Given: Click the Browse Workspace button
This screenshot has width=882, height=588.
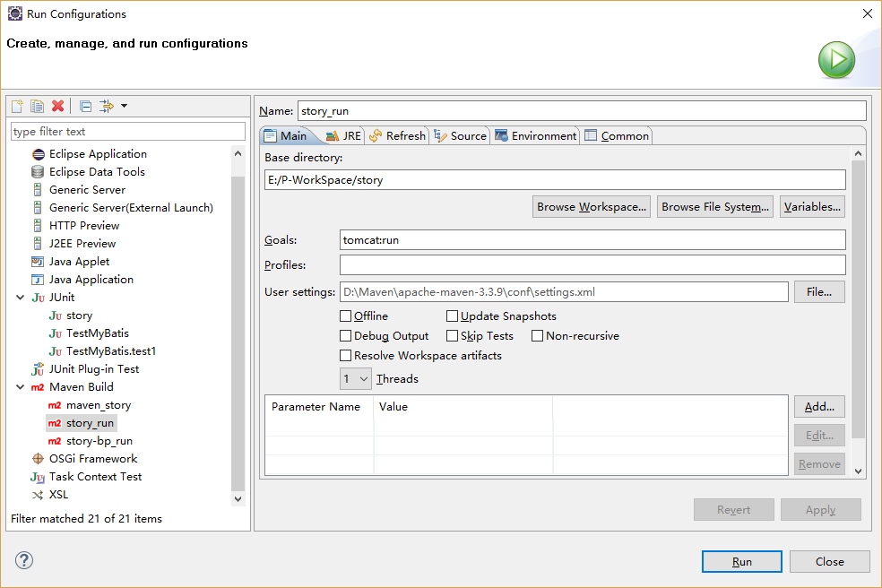Looking at the screenshot, I should (x=592, y=207).
